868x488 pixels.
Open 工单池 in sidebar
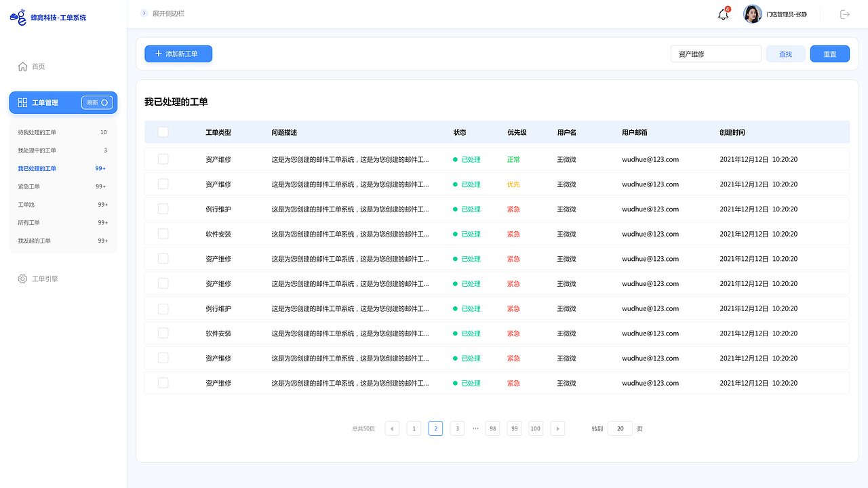[x=63, y=205]
